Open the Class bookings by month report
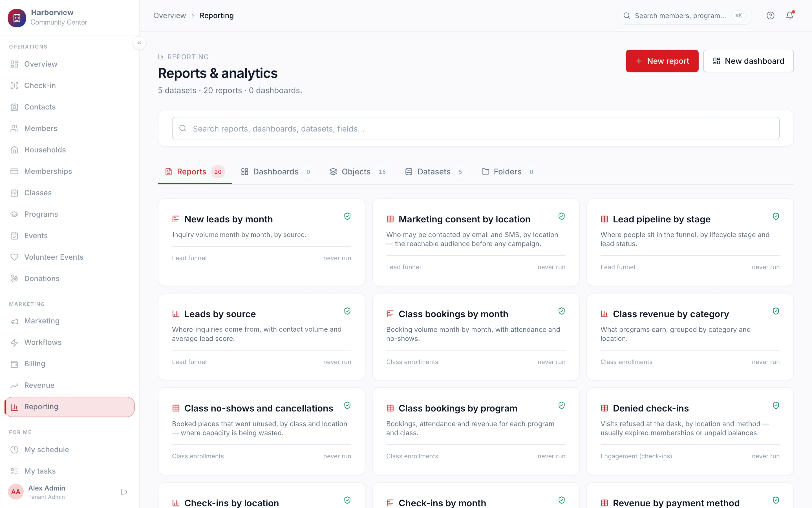Viewport: 812px width, 508px height. [x=476, y=337]
